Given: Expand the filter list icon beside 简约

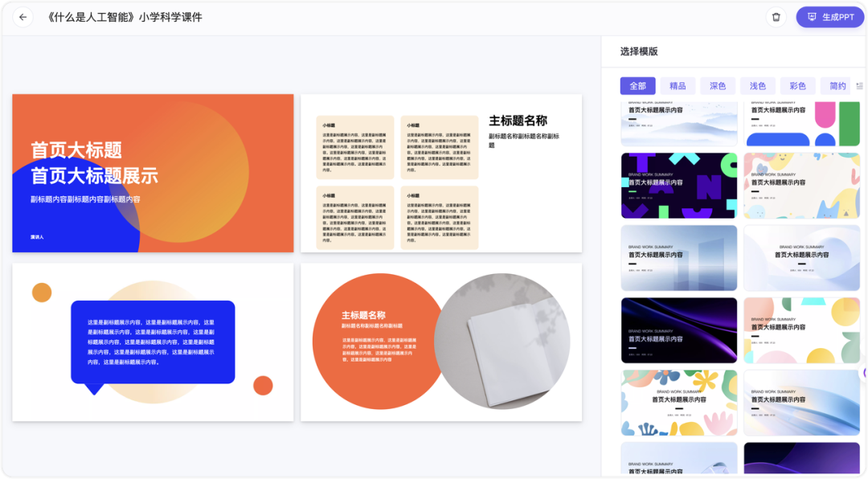Looking at the screenshot, I should click(860, 86).
